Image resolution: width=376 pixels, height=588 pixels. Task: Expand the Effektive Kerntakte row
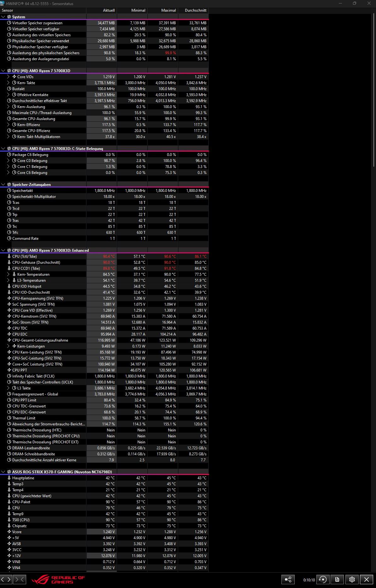(x=8, y=95)
